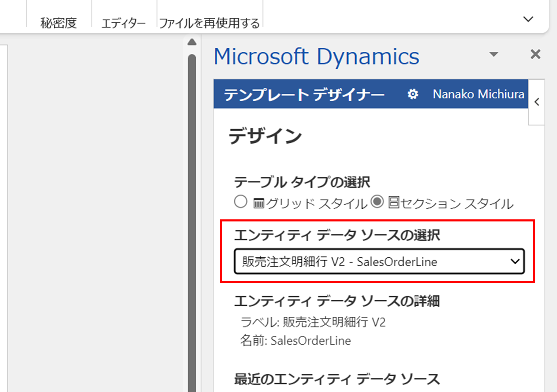
Task: Collapse the pane with the left chevron
Action: tap(537, 102)
